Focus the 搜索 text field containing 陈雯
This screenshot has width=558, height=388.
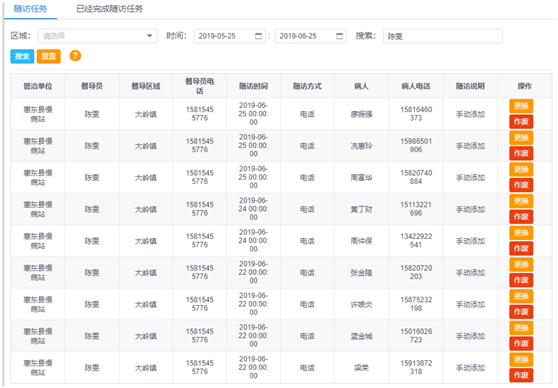coord(443,36)
